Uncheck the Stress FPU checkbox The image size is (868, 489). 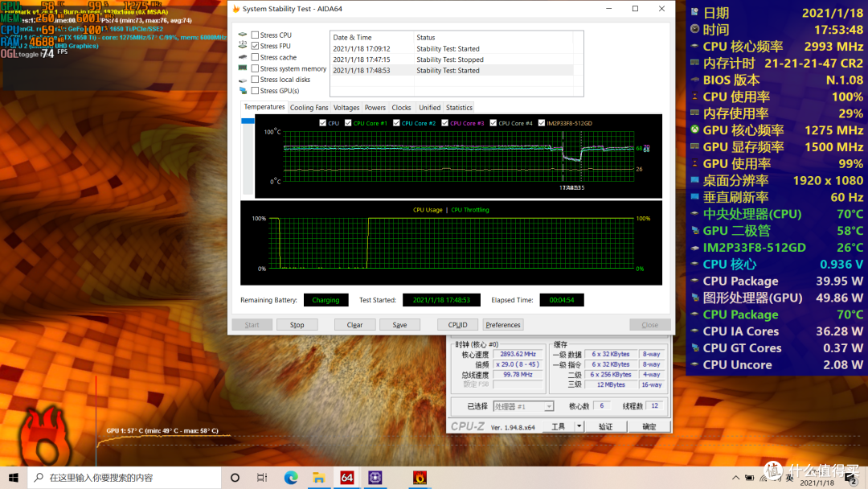[x=256, y=46]
